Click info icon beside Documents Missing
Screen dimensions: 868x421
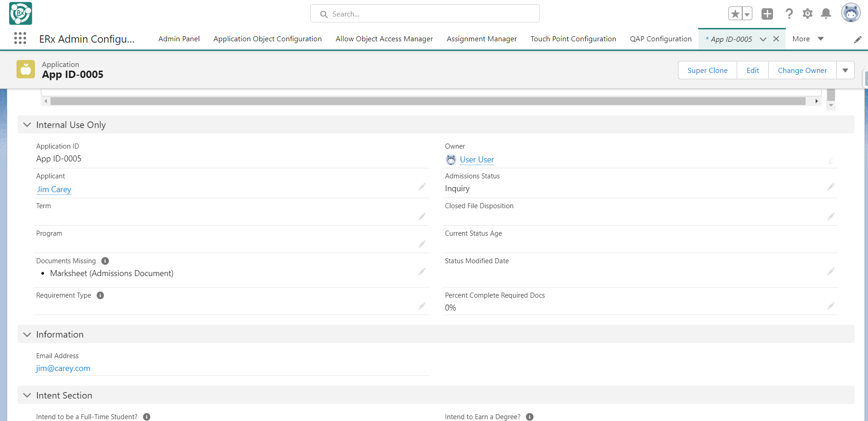pos(105,261)
